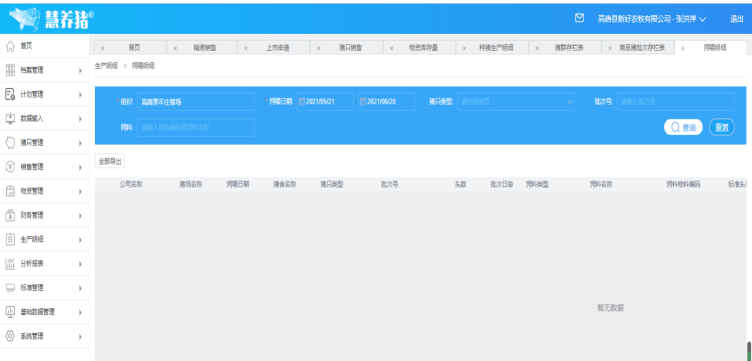Switch to the 物资库存量 tab
Viewport: 752px width, 361px height.
pos(423,48)
